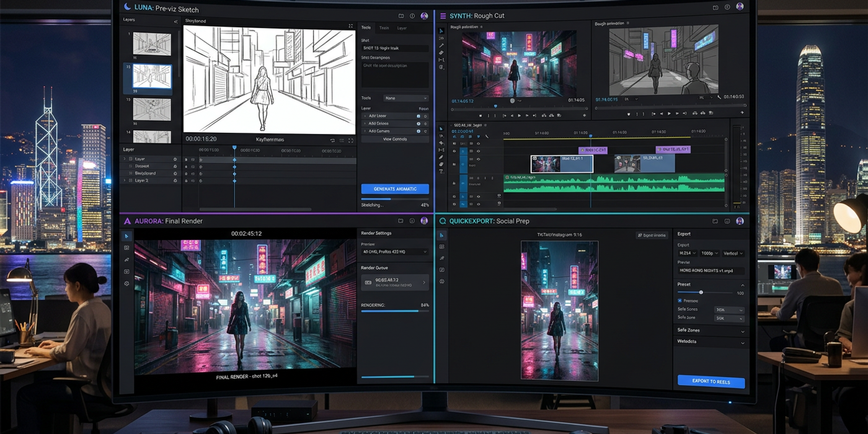Click the second icon in AURORA's left sidebar
The height and width of the screenshot is (434, 868).
pyautogui.click(x=126, y=248)
